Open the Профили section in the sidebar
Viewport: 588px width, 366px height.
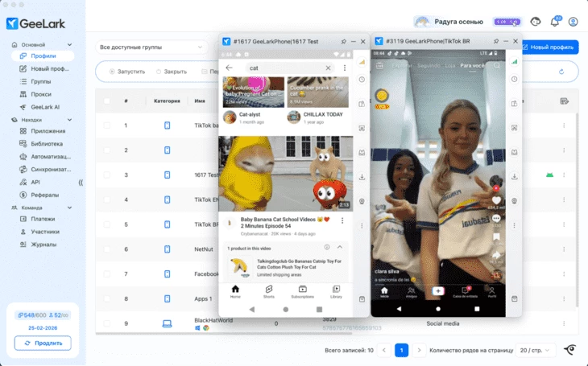43,56
